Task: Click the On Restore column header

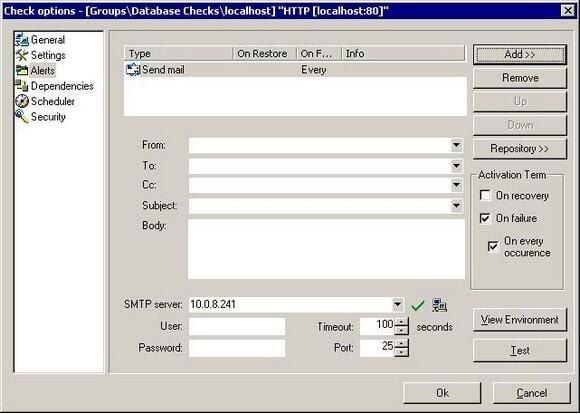Action: 264,54
